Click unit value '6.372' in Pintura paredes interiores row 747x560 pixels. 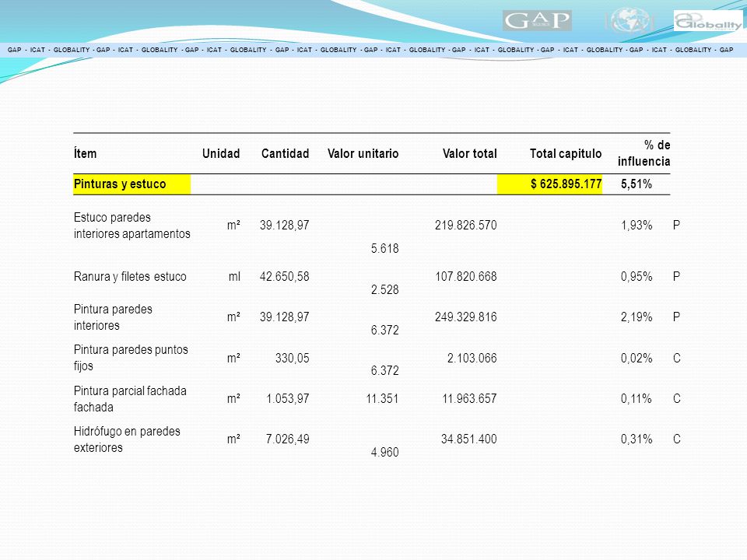385,331
